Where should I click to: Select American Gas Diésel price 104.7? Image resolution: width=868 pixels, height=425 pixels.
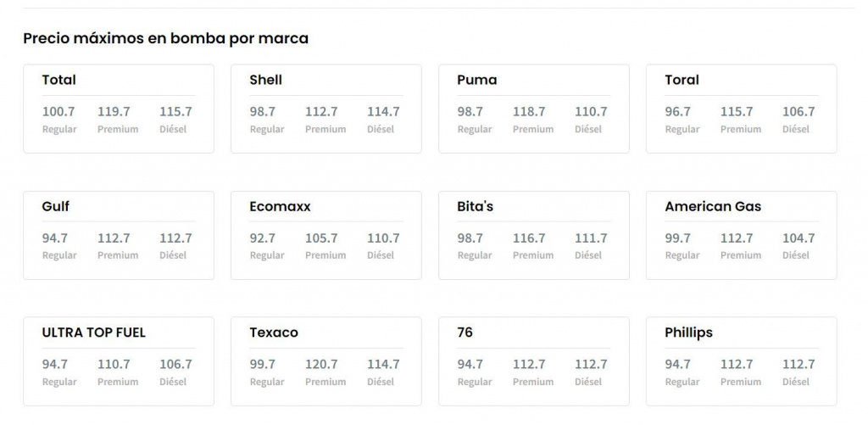(x=798, y=238)
